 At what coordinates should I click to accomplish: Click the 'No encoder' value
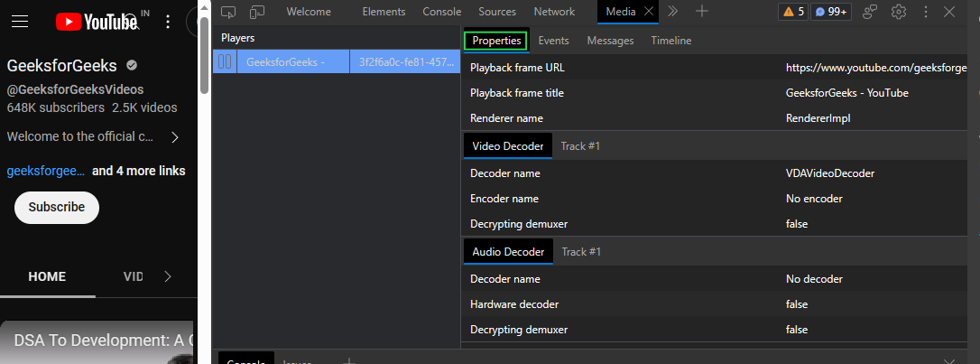pos(814,199)
